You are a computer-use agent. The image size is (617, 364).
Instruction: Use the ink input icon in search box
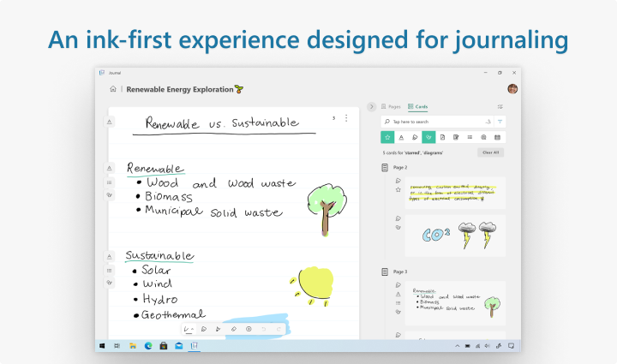coord(488,122)
